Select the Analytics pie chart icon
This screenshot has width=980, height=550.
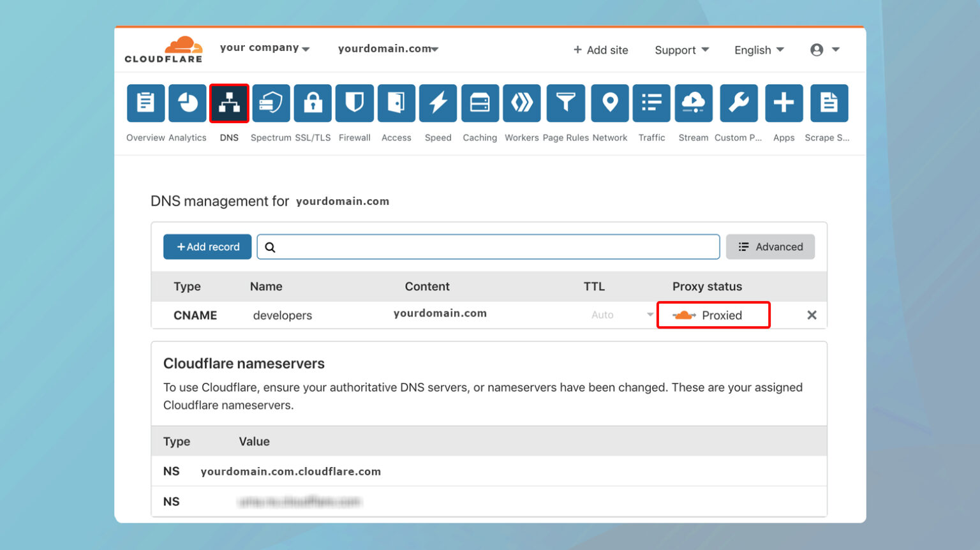(x=187, y=103)
